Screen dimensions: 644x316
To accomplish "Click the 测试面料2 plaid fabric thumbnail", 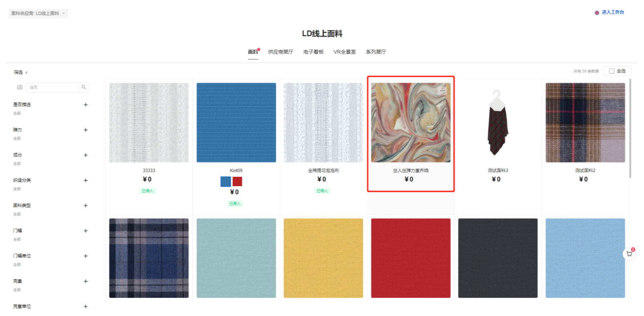I will coord(585,123).
